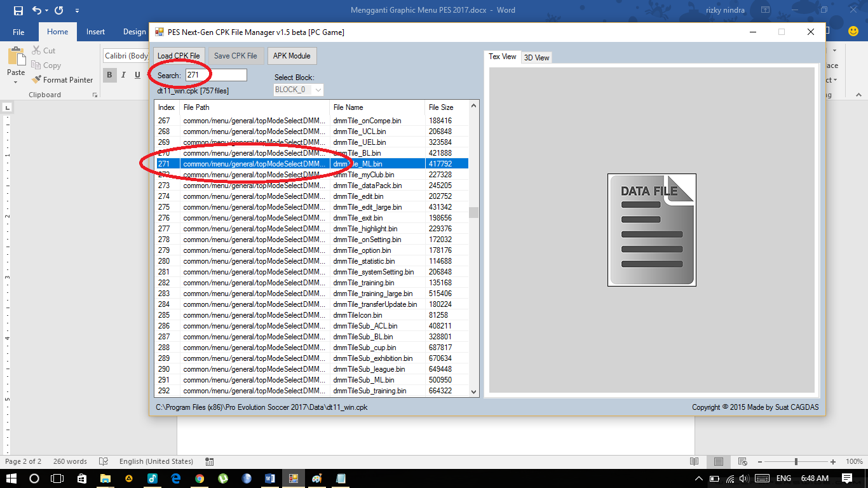Image resolution: width=868 pixels, height=488 pixels.
Task: Click the Word zoom slider handle
Action: tap(796, 461)
